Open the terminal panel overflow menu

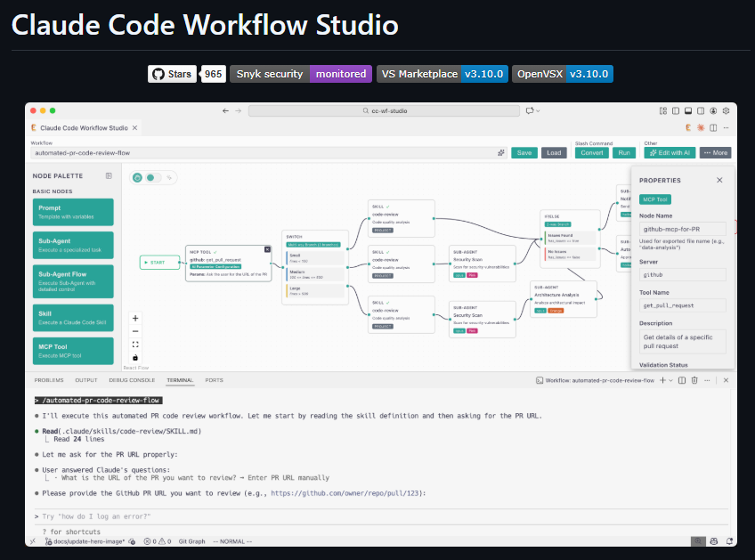(707, 380)
